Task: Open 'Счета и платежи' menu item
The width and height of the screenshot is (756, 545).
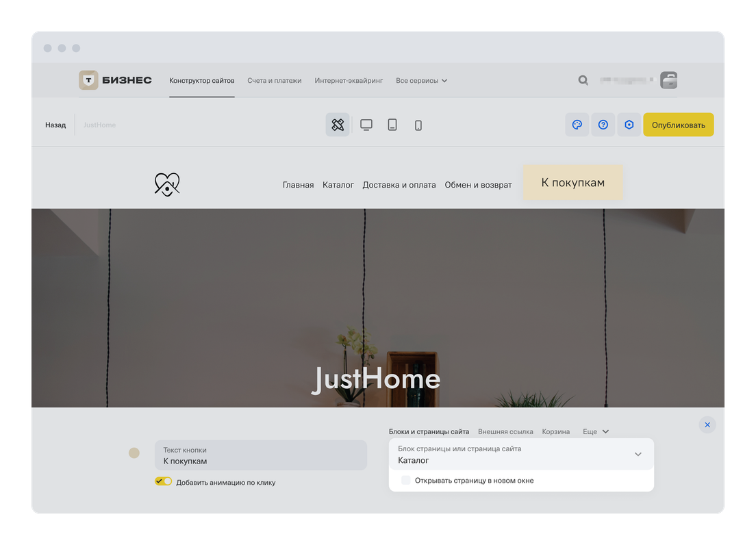Action: tap(274, 81)
